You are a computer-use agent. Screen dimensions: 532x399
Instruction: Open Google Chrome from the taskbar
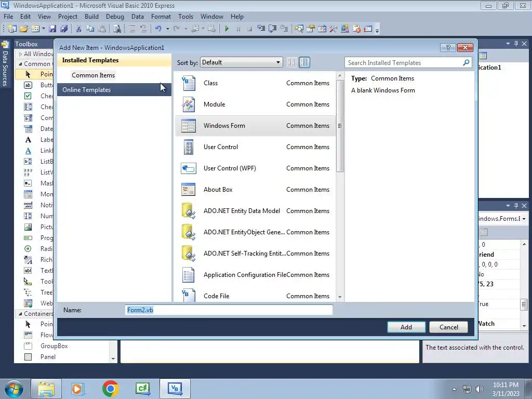coord(110,389)
